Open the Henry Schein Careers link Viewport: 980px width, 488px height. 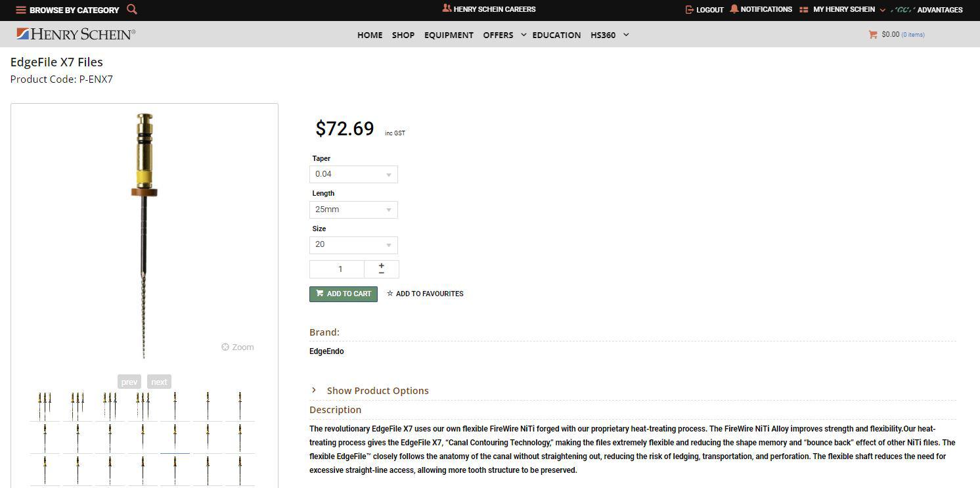pos(489,9)
